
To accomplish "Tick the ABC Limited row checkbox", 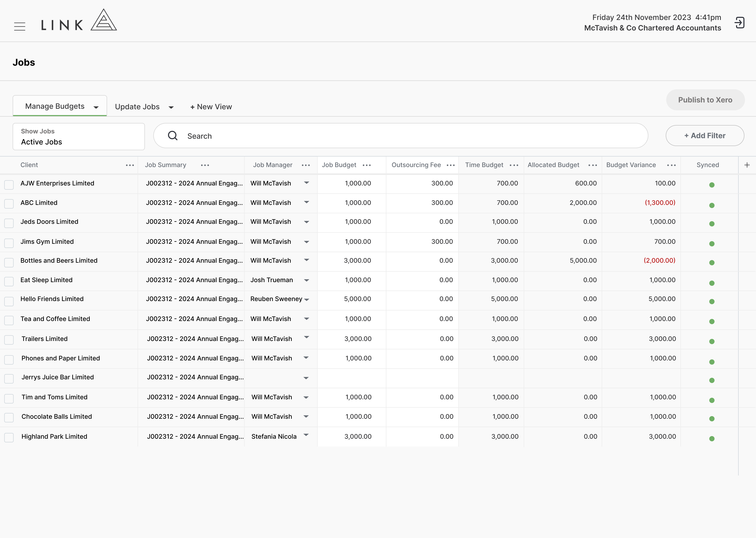I will 9,204.
